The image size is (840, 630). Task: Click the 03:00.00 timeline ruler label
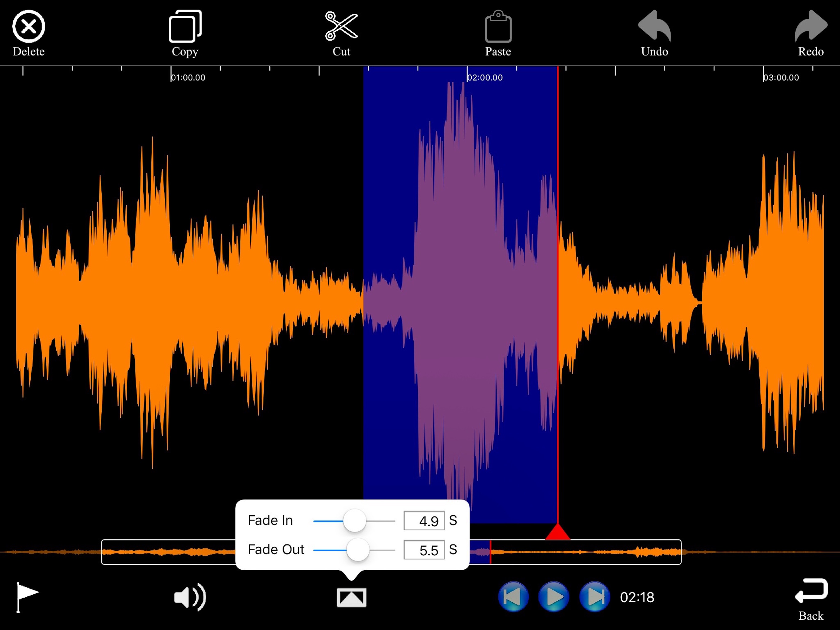(x=781, y=78)
